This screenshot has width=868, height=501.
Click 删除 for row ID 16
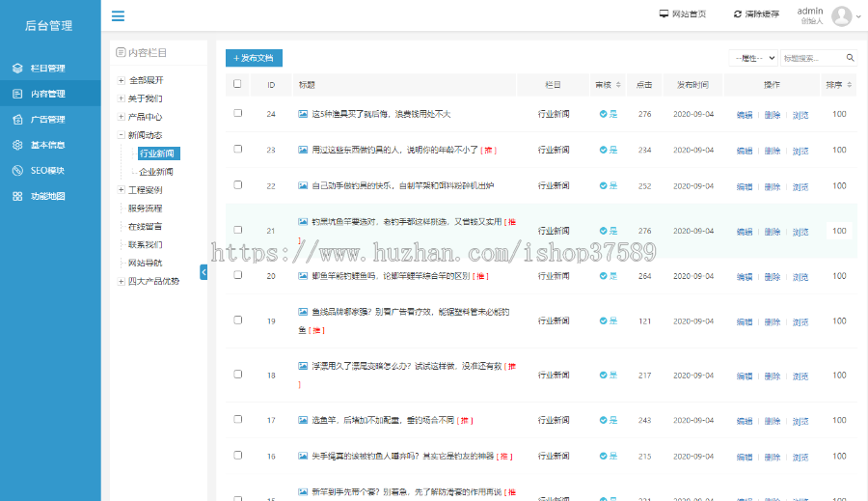coord(773,458)
